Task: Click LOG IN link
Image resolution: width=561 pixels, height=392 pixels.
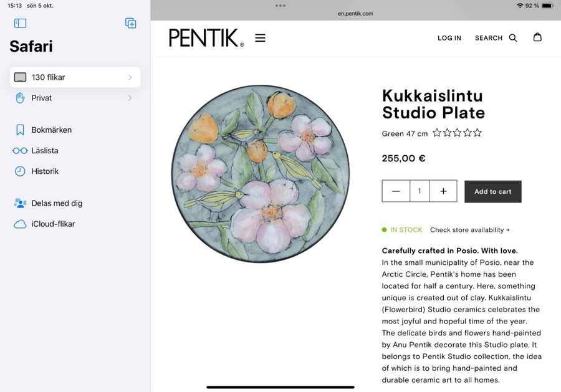Action: pyautogui.click(x=449, y=38)
